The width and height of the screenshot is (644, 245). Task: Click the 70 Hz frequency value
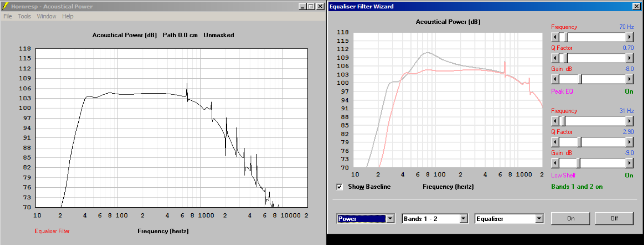point(627,27)
